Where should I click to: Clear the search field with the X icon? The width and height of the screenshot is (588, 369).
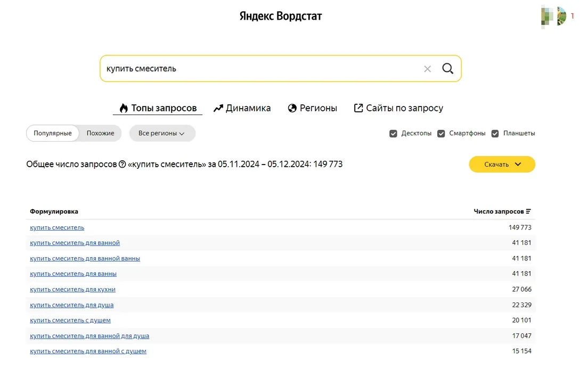(x=427, y=69)
